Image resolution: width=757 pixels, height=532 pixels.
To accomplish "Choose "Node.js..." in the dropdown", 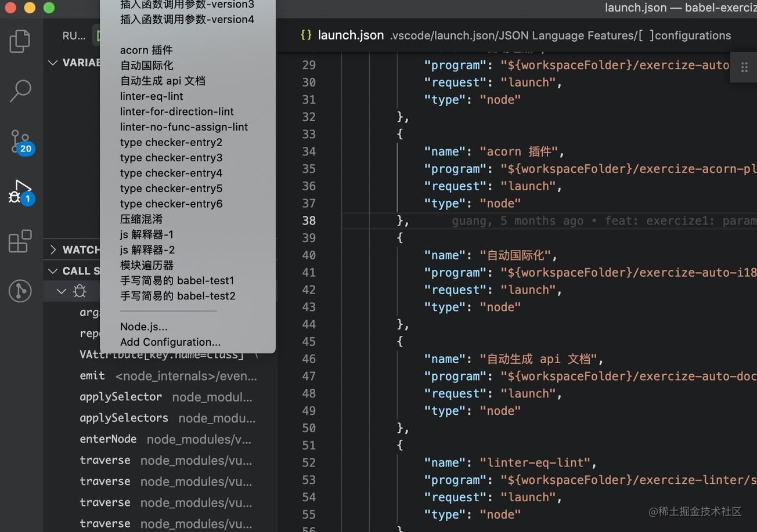I will pyautogui.click(x=143, y=327).
